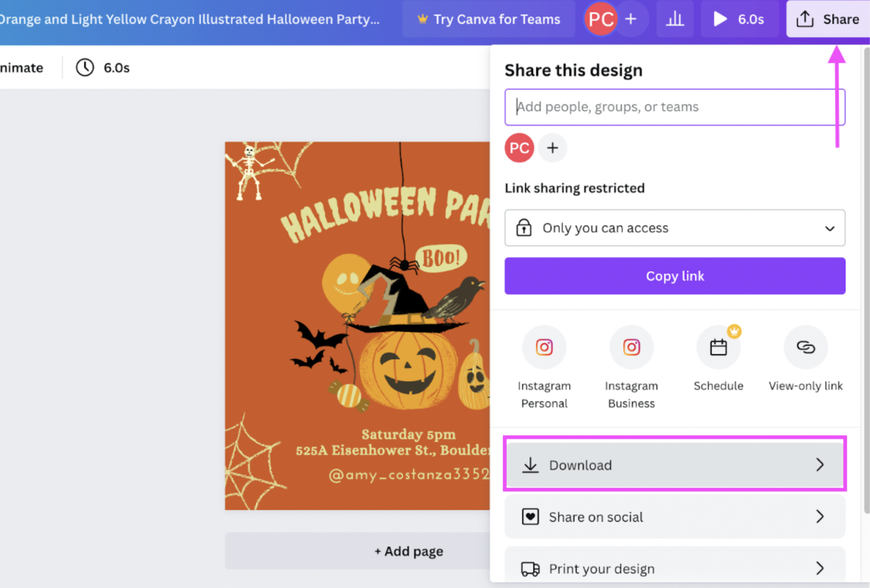Click the clock icon beside 6.0s

[x=85, y=68]
